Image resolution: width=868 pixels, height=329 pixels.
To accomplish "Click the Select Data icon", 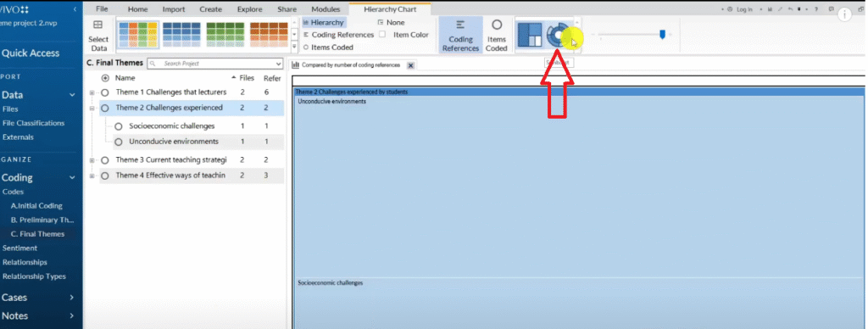I will pyautogui.click(x=98, y=36).
